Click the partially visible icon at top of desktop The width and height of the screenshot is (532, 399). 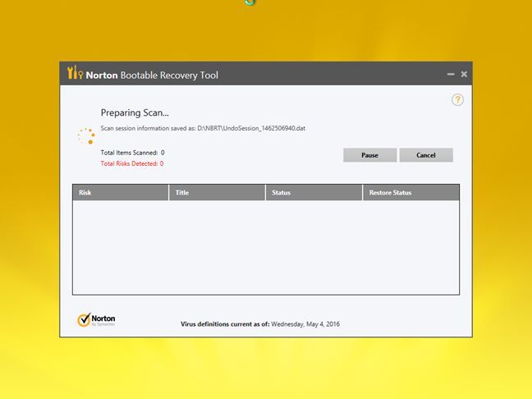pos(250,2)
